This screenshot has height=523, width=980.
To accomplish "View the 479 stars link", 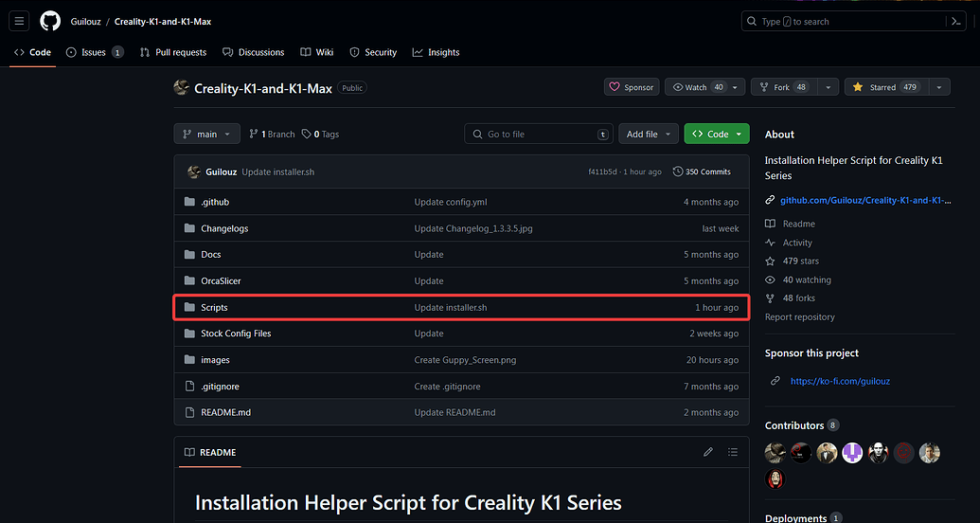I will [x=801, y=261].
